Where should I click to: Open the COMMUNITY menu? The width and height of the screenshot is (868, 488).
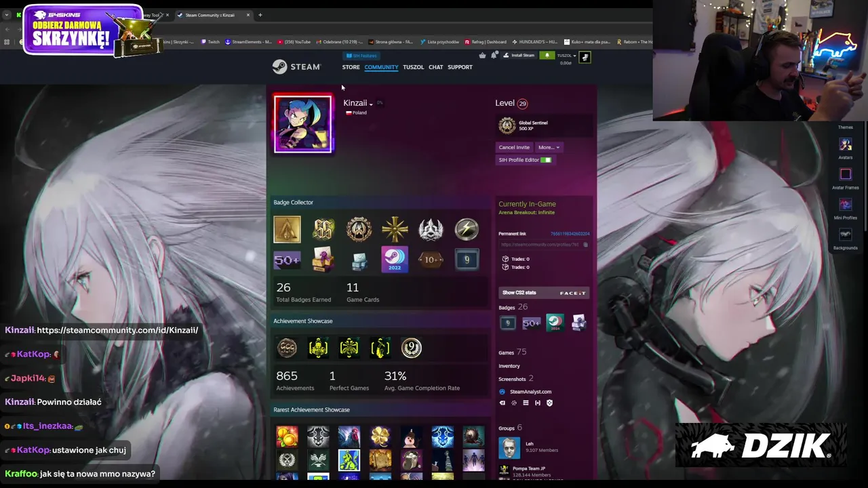pyautogui.click(x=381, y=67)
